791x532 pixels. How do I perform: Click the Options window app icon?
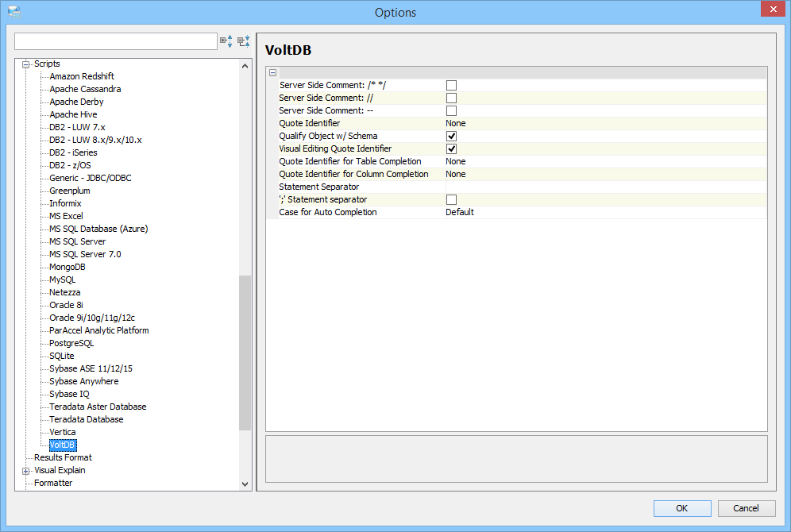(x=14, y=12)
